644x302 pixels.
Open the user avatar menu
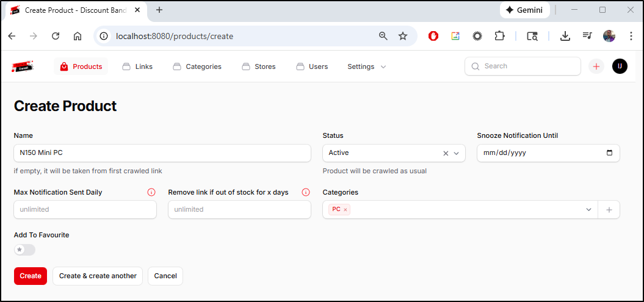point(620,67)
